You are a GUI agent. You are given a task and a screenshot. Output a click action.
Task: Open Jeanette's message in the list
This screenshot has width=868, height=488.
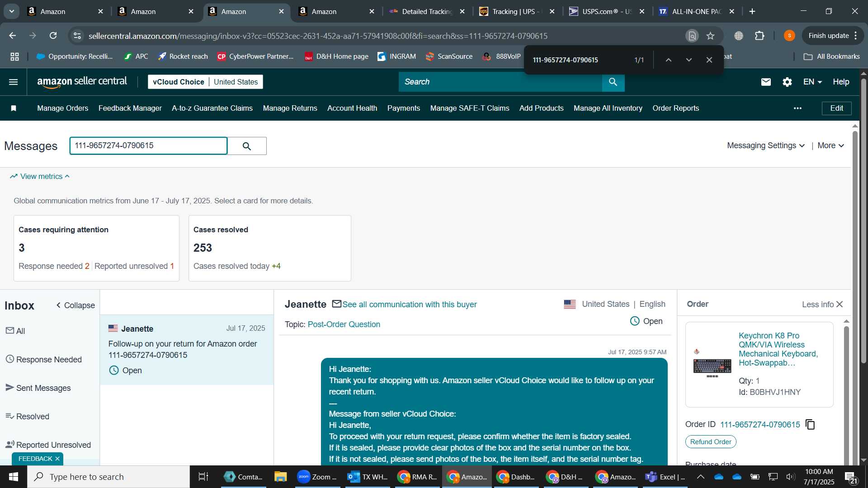pyautogui.click(x=186, y=349)
